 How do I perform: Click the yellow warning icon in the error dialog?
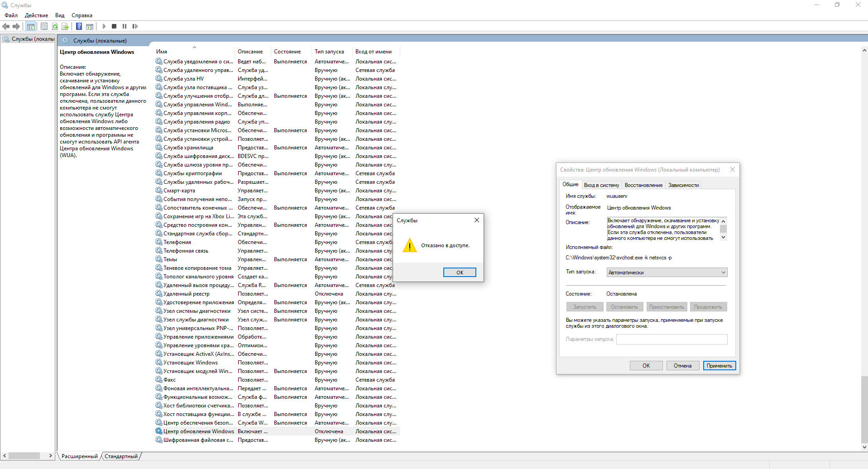410,246
